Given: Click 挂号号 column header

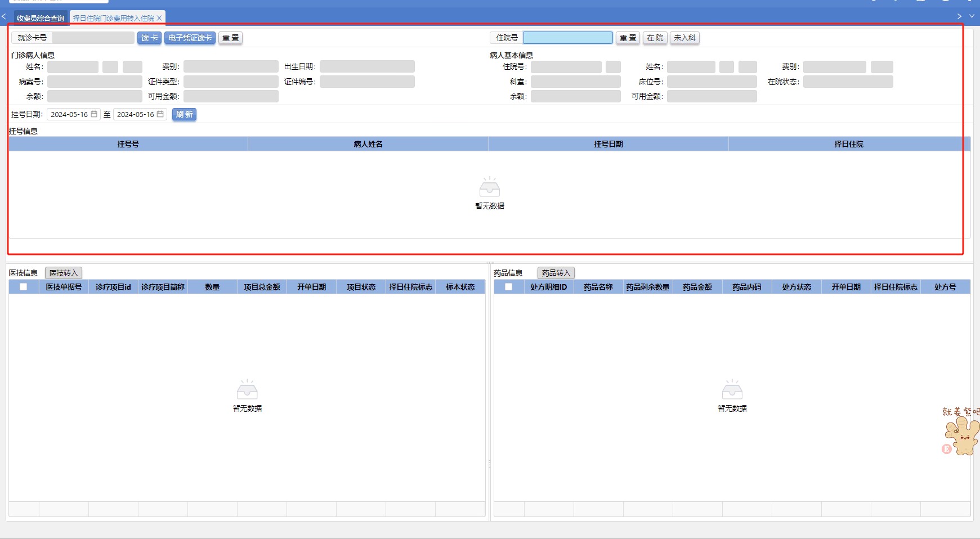Looking at the screenshot, I should click(128, 144).
